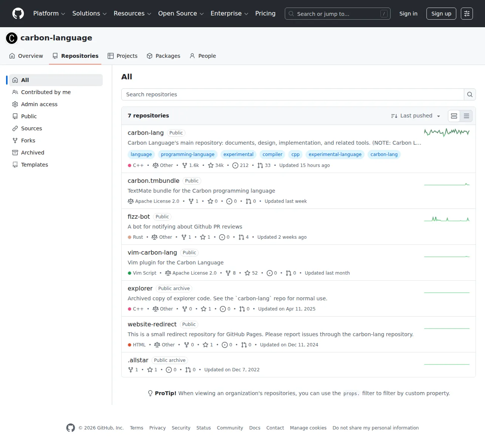This screenshot has width=485, height=448.
Task: Click the Search or jump to box
Action: [337, 14]
